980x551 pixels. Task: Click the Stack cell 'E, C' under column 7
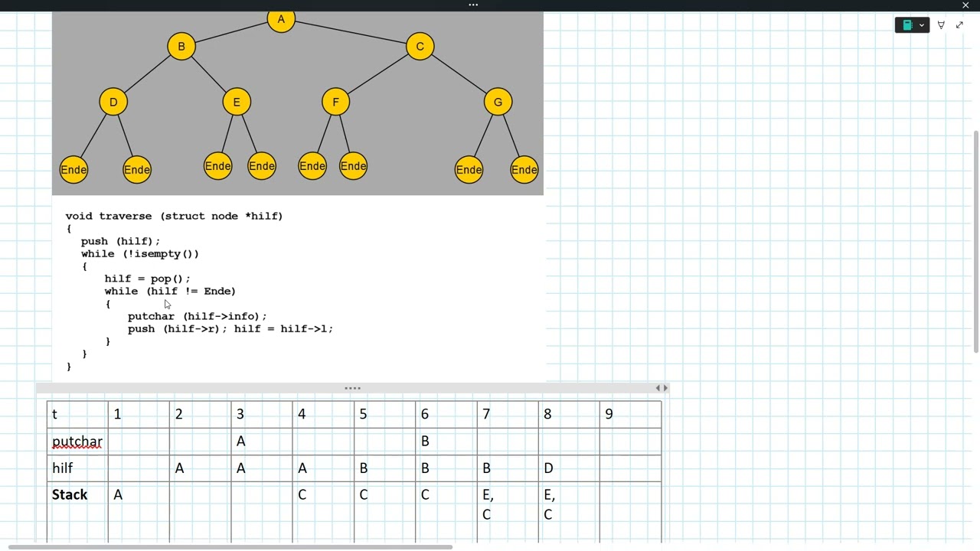(507, 512)
